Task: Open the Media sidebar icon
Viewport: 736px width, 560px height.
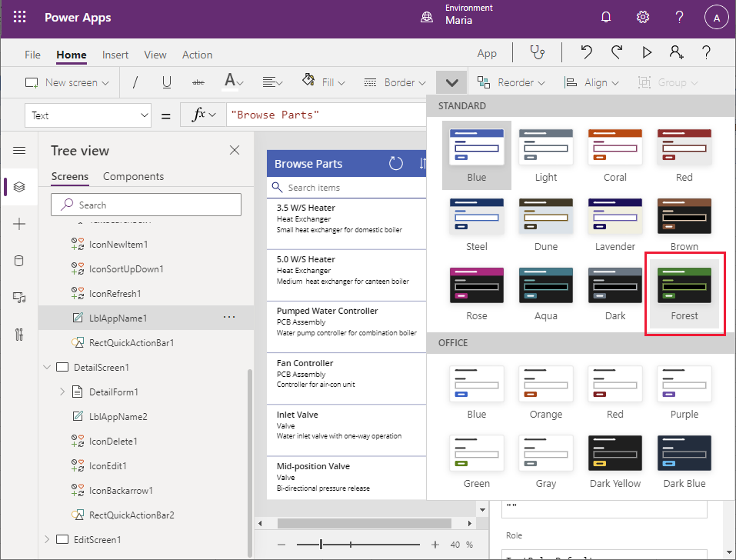Action: pos(19,298)
